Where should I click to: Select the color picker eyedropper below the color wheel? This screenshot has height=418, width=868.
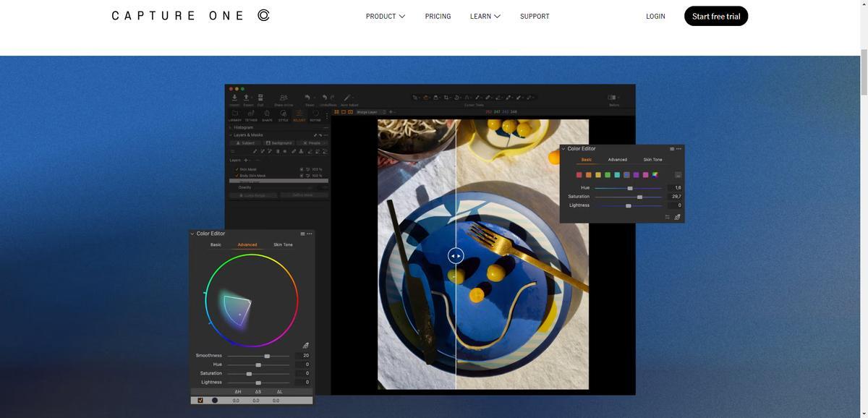coord(305,346)
